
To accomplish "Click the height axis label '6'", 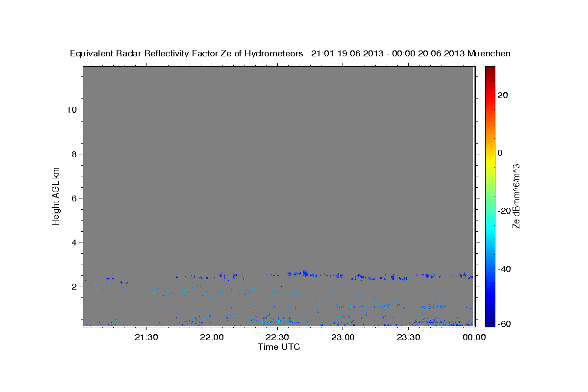I will pos(74,198).
